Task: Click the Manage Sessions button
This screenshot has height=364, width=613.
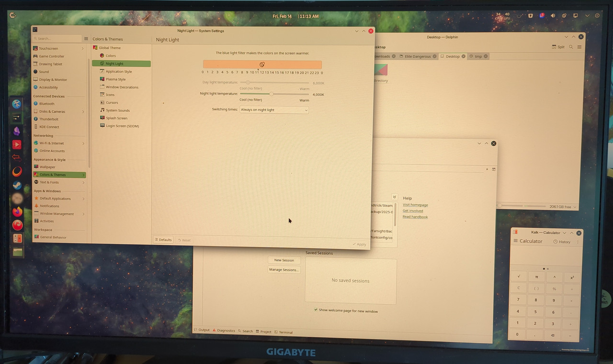Action: (x=284, y=270)
